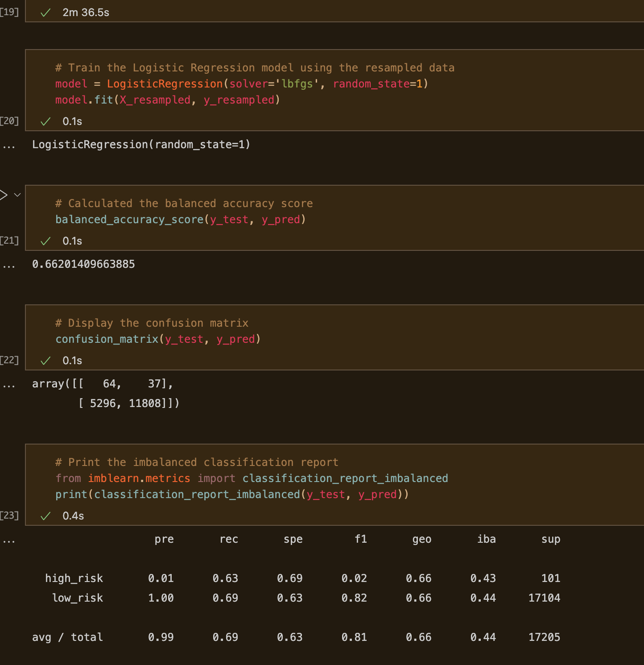Click the run indicator on the classification report cell
644x665 pixels.
point(46,515)
